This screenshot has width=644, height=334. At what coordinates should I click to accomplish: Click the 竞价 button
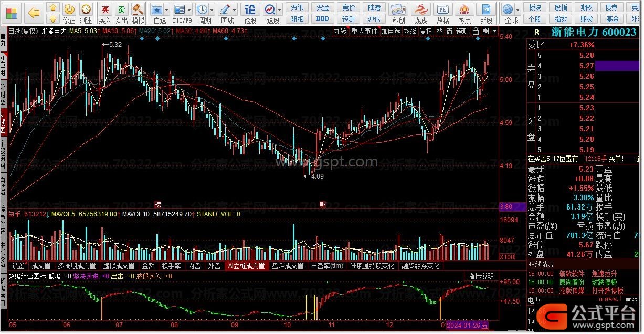click(x=349, y=7)
